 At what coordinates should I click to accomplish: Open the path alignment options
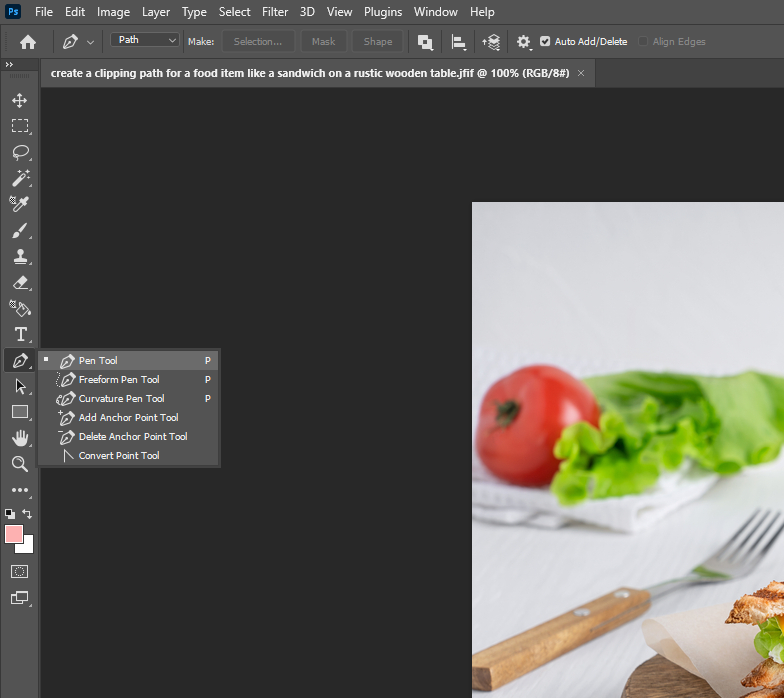pos(458,42)
